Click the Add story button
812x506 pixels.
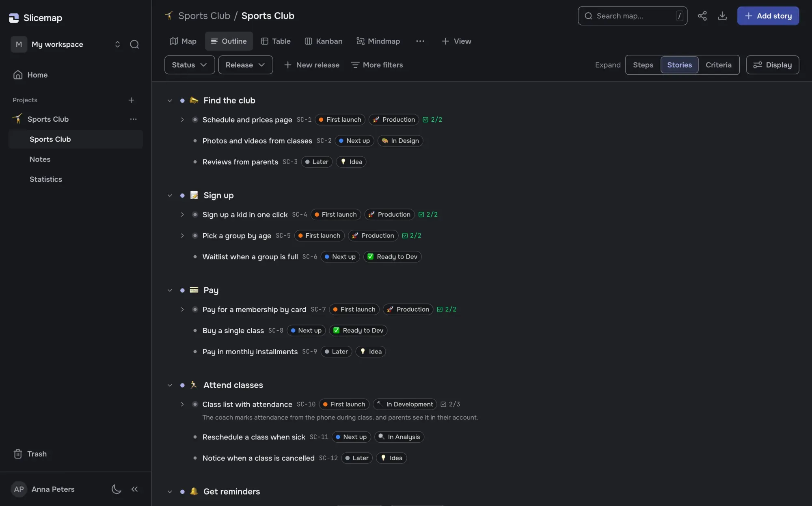[768, 16]
